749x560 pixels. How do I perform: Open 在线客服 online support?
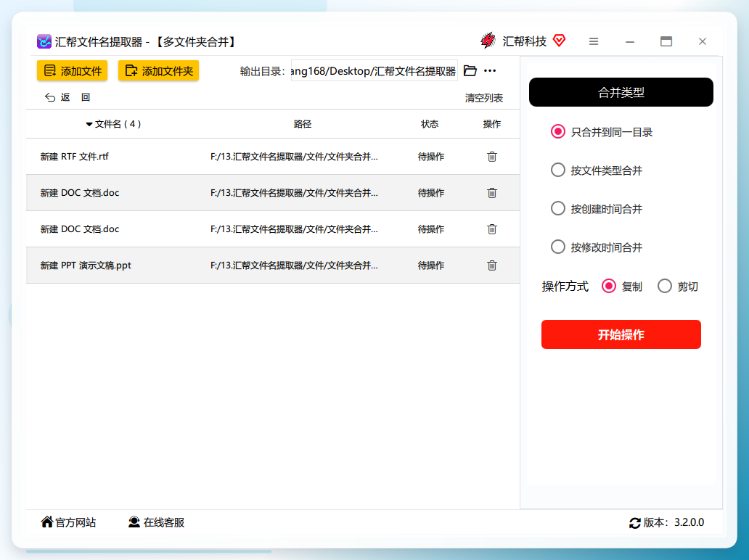coord(156,522)
